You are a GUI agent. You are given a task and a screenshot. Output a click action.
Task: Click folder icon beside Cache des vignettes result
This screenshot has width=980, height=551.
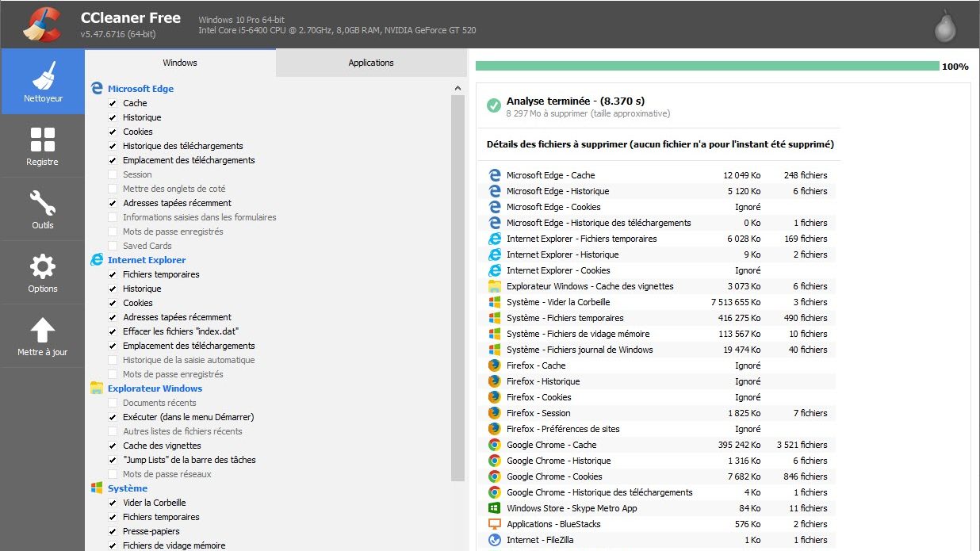tap(494, 286)
